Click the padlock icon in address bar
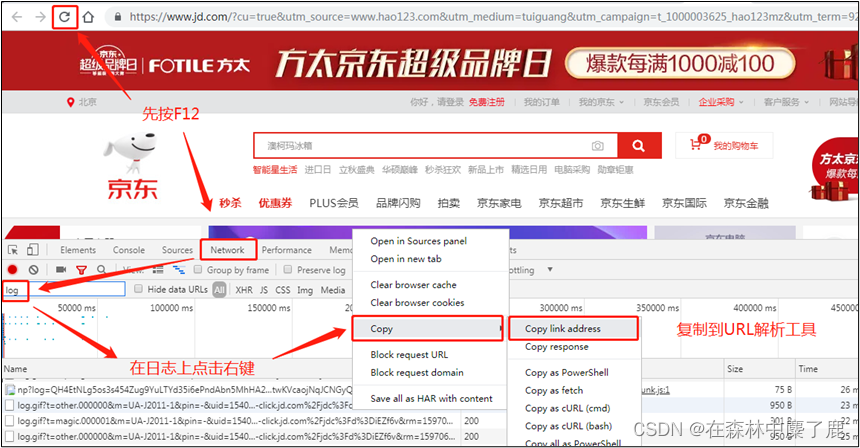The height and width of the screenshot is (448, 860). coord(117,17)
